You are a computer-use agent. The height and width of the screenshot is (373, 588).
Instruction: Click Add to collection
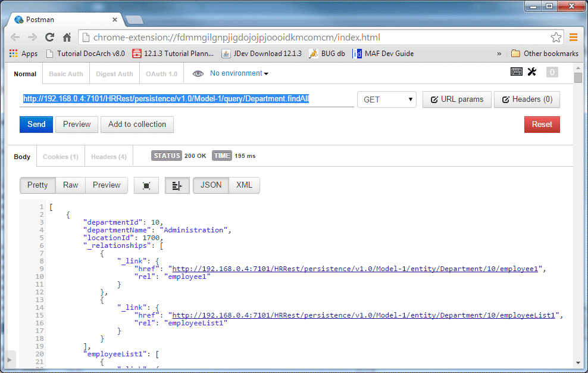(x=137, y=125)
